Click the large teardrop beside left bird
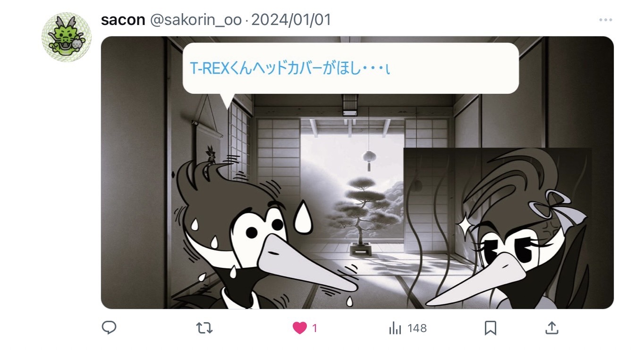Screen dimensions: 644x350 coord(304,217)
